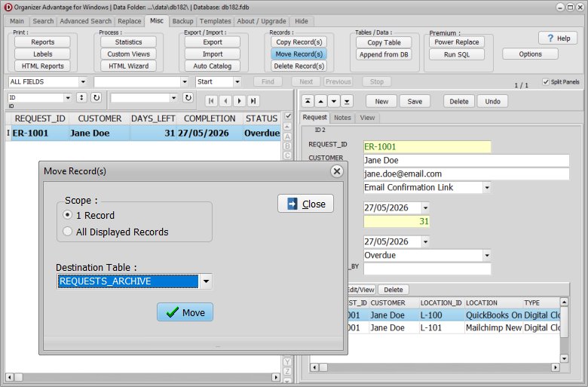Click the move-to-top arrow in the detail panel
Image resolution: width=588 pixels, height=387 pixels.
pos(308,101)
